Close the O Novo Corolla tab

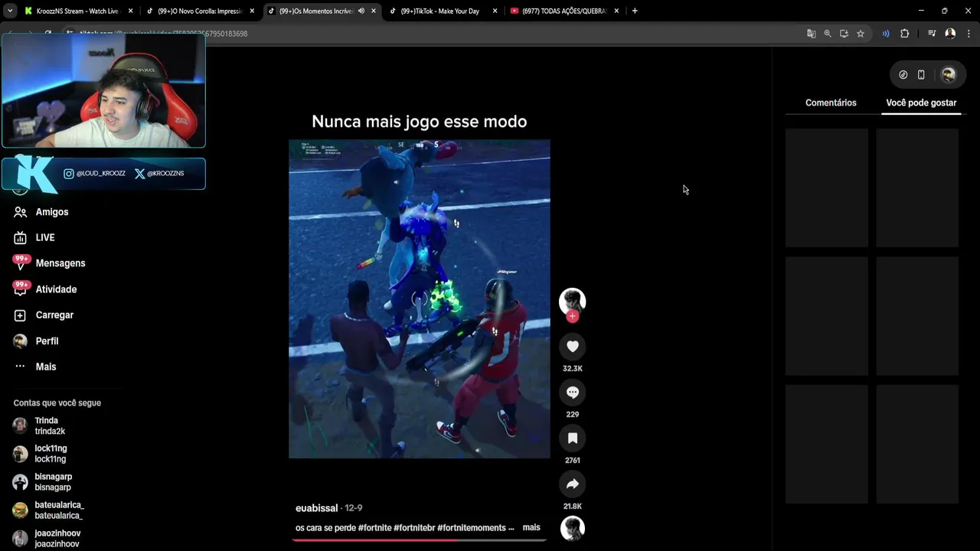pos(252,11)
